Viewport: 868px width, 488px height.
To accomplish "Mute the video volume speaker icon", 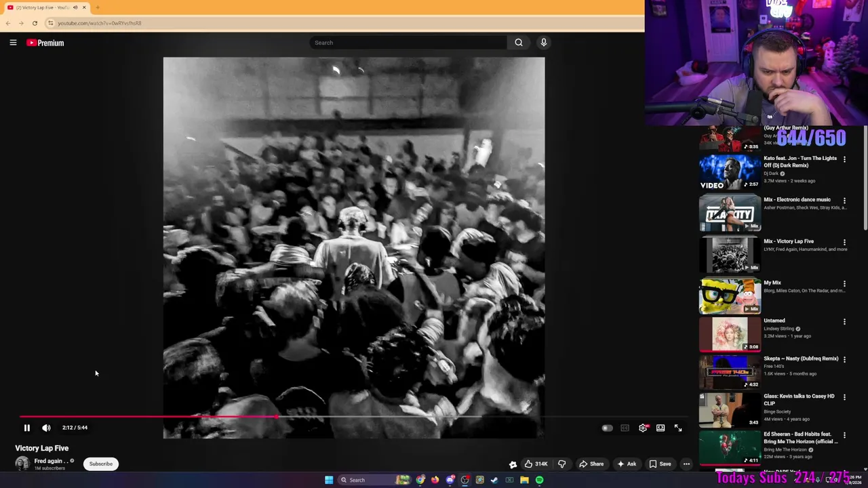I will tap(46, 428).
